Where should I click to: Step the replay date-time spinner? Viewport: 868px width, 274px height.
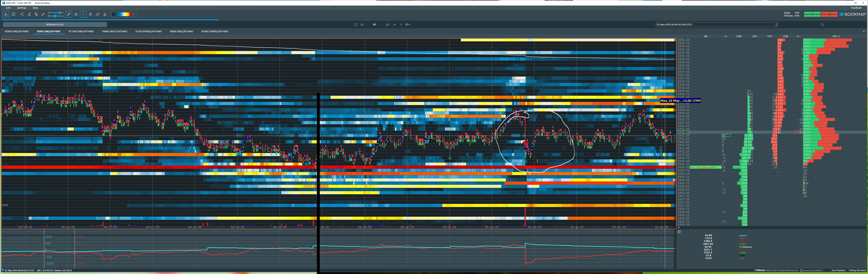[x=776, y=25]
